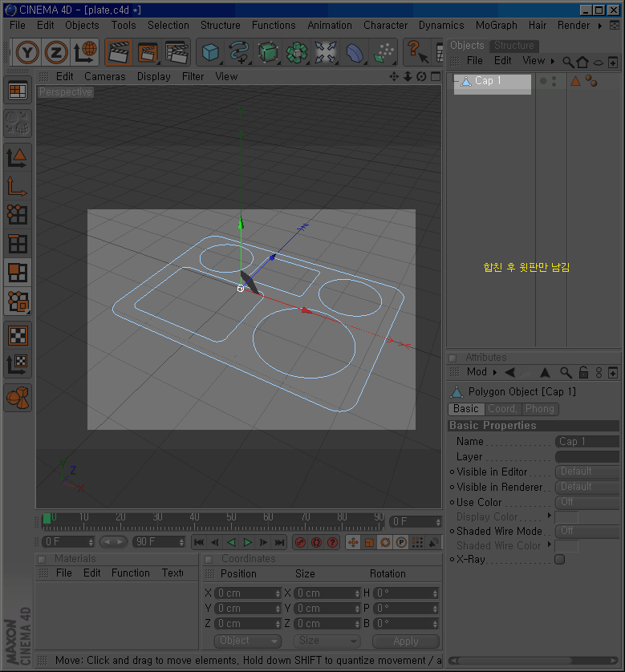
Task: Select the Model tool
Action: tap(18, 157)
